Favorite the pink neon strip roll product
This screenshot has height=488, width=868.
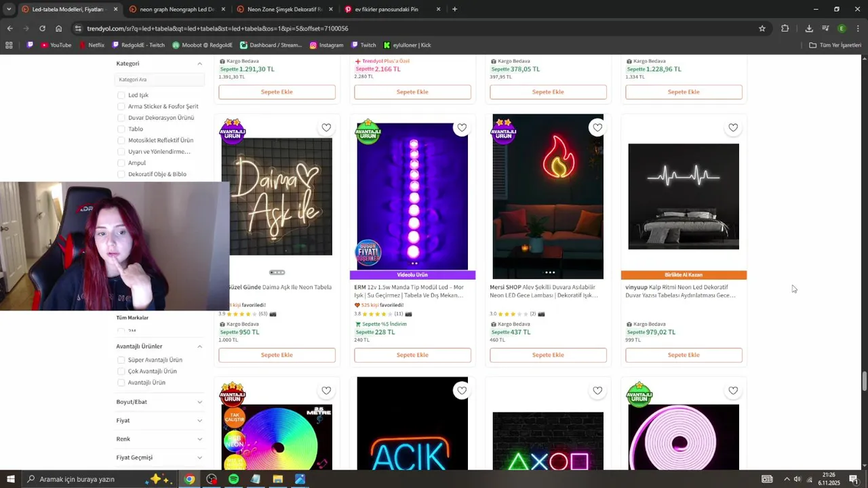coord(733,390)
